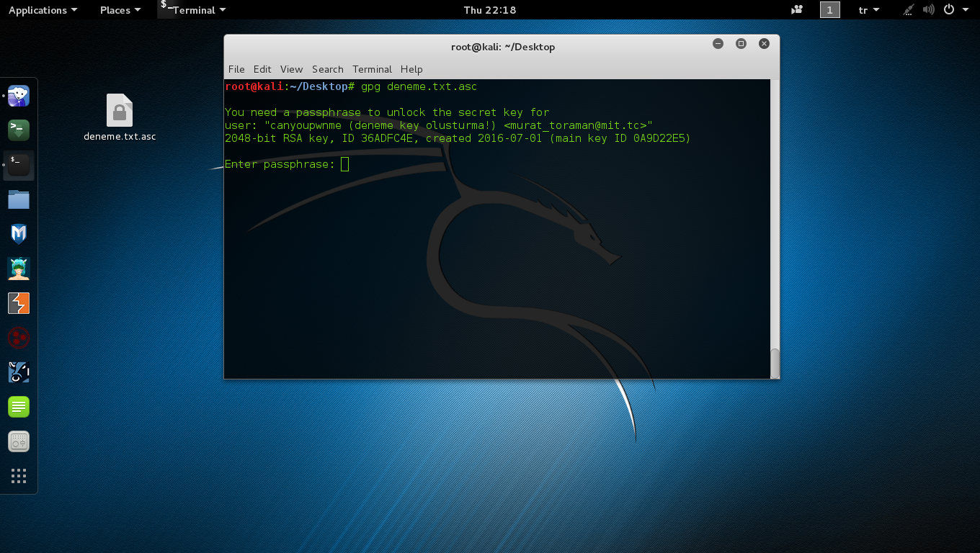Launch Metasploit Framework from the dock
The image size is (980, 553).
click(19, 234)
